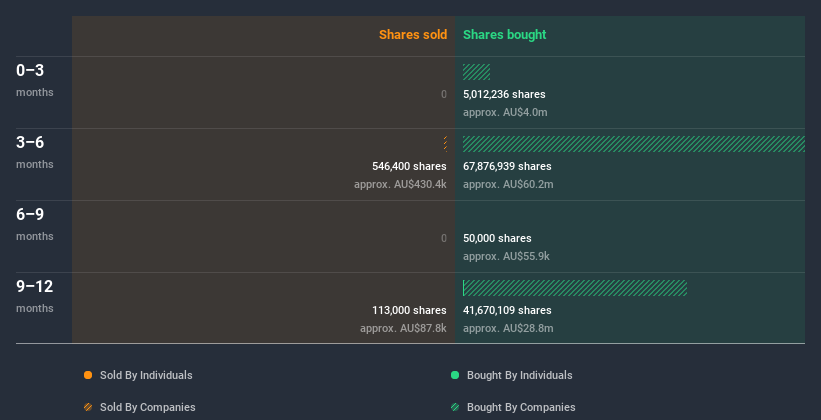
Task: Click the 3–6 months green bought bar
Action: click(634, 144)
